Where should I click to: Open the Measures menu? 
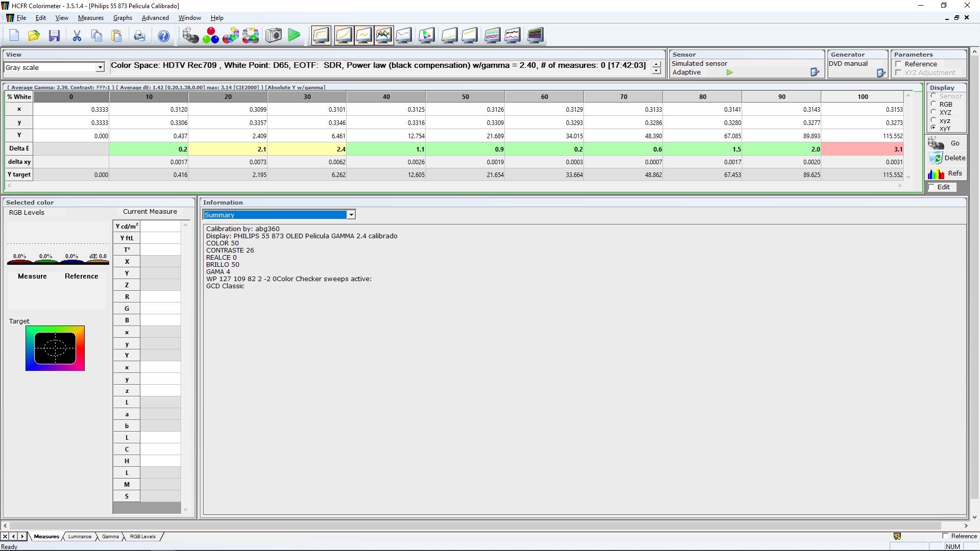91,18
